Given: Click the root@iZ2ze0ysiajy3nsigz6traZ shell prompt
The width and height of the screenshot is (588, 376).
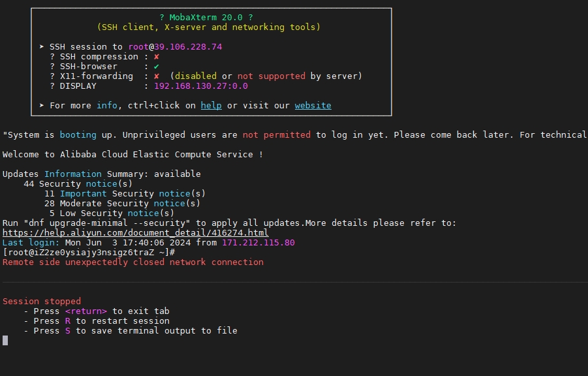Looking at the screenshot, I should click(x=89, y=253).
